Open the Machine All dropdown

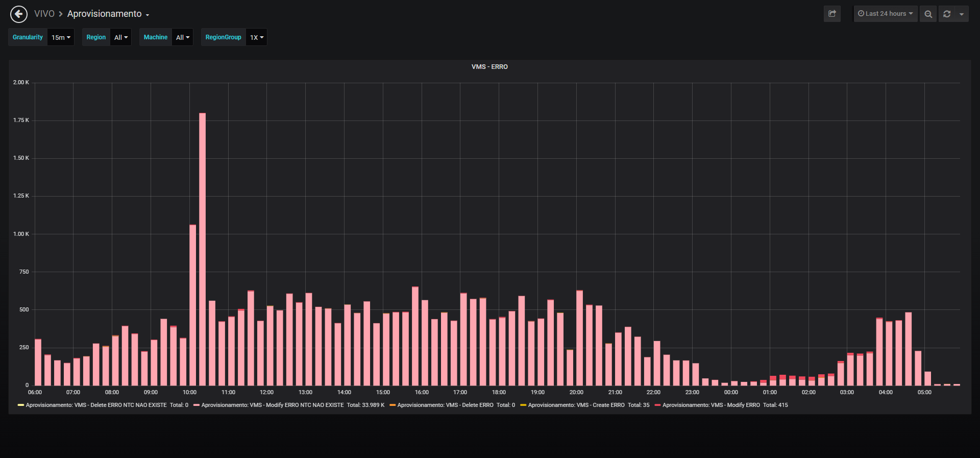[183, 37]
